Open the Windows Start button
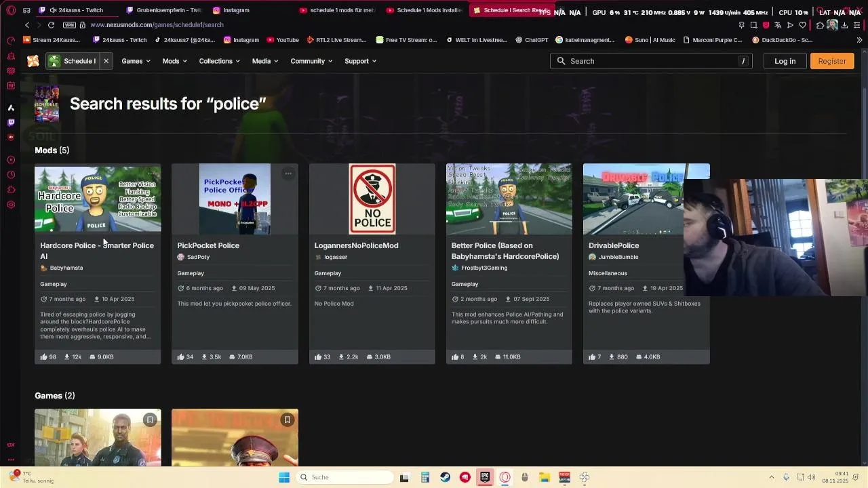This screenshot has height=488, width=868. click(284, 477)
